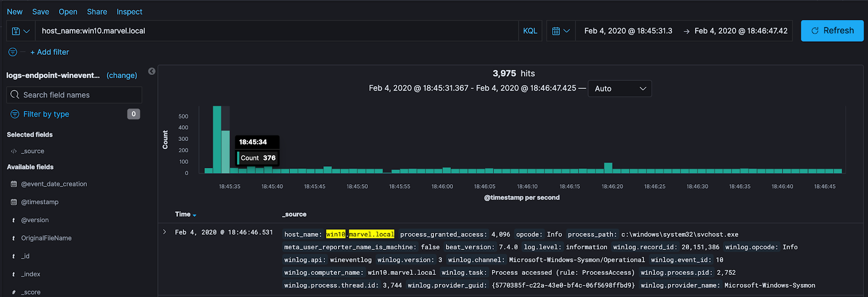Click the Open menu item
The height and width of the screenshot is (297, 868).
pyautogui.click(x=68, y=11)
